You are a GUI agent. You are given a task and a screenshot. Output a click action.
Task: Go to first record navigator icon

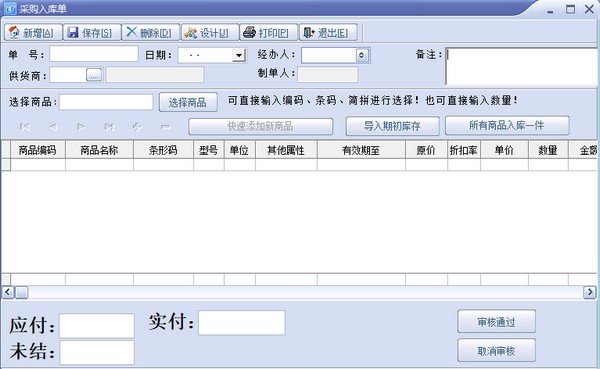pyautogui.click(x=25, y=127)
